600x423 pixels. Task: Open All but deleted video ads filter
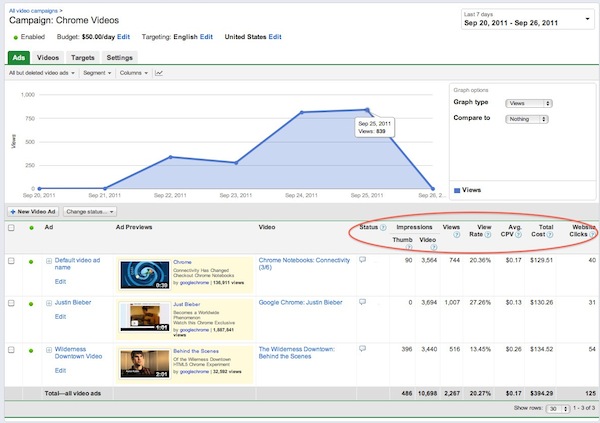tap(42, 73)
